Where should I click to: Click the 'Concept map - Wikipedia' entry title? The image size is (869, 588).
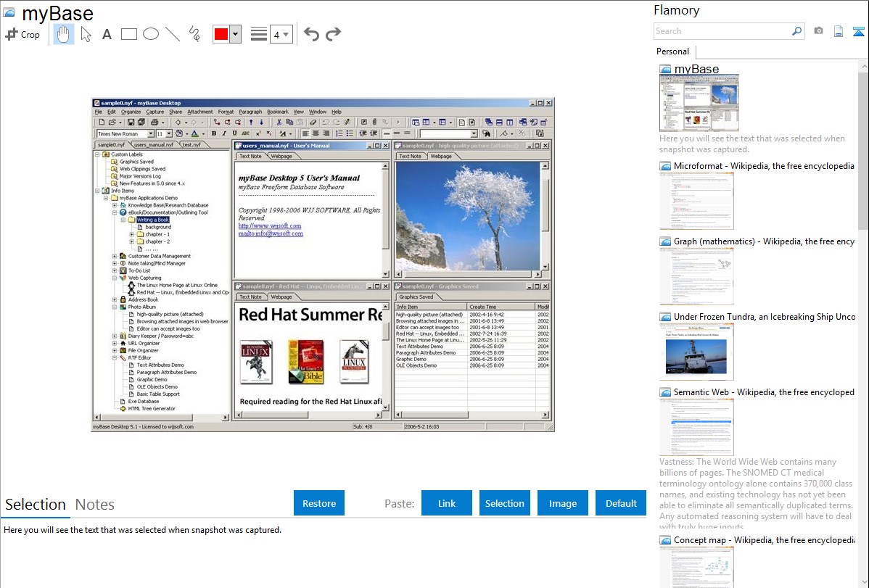coord(764,539)
